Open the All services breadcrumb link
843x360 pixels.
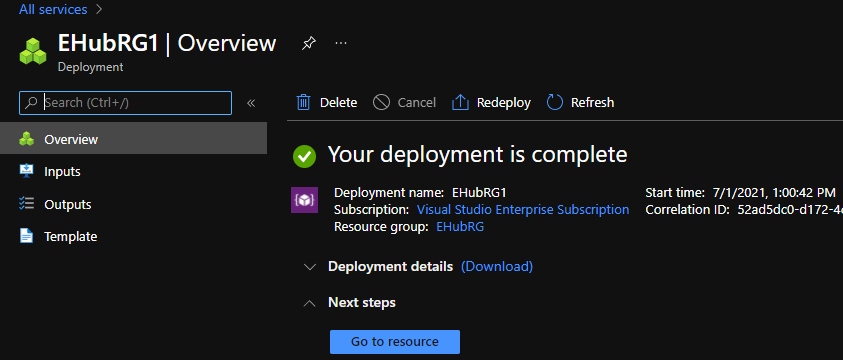point(53,9)
